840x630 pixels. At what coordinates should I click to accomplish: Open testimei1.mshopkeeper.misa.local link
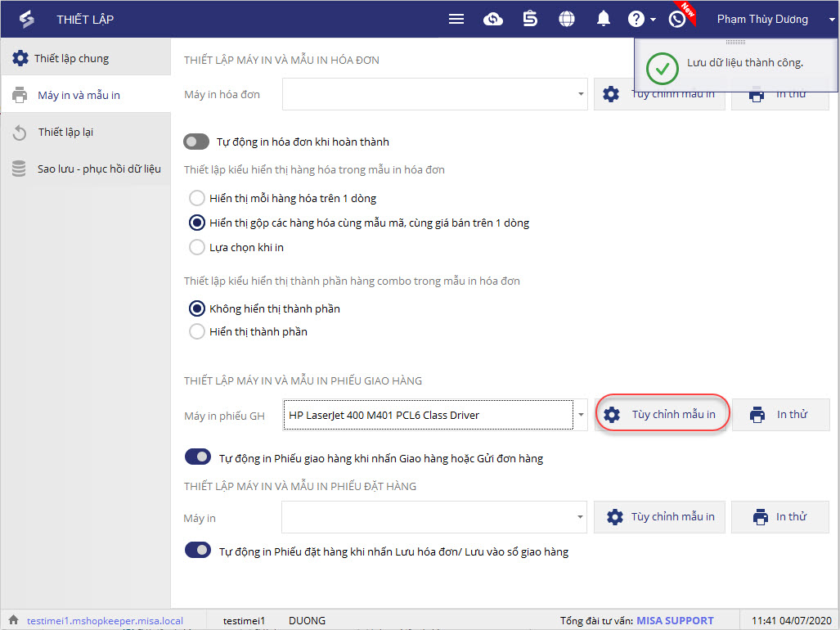(x=105, y=621)
